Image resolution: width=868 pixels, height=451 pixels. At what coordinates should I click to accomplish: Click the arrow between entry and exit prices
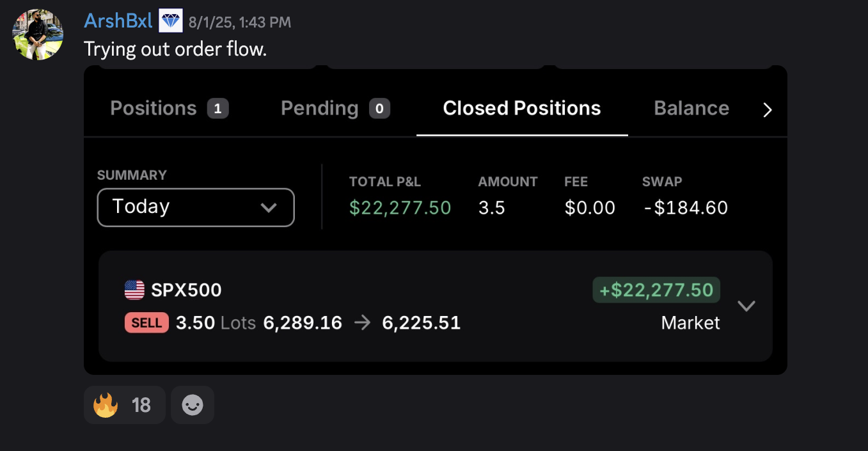point(362,323)
